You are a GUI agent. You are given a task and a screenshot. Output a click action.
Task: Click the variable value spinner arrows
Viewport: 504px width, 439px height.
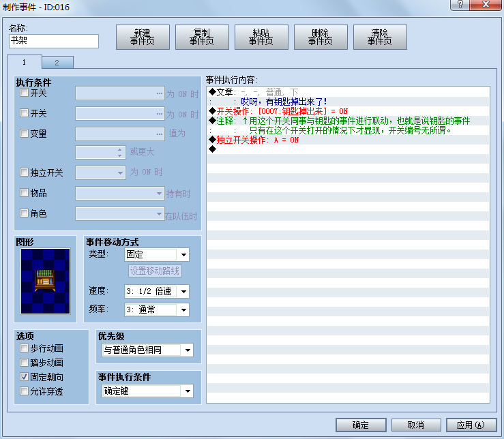pyautogui.click(x=119, y=152)
